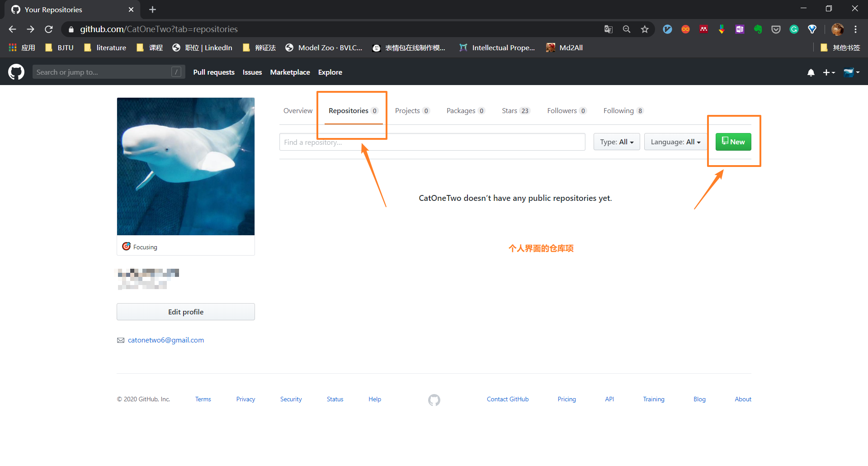
Task: Click the Focusing status indicator
Action: pos(140,247)
